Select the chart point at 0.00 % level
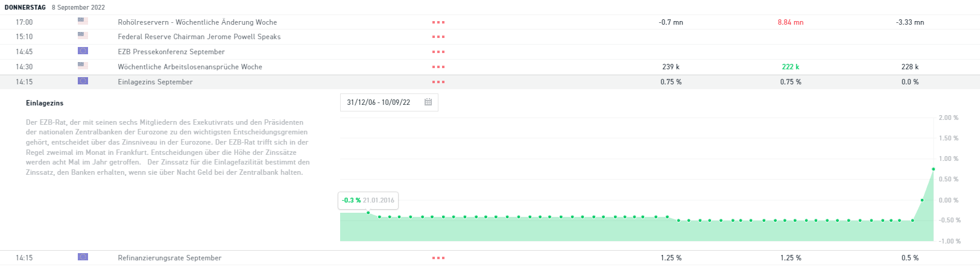980x270 pixels. coord(922,200)
